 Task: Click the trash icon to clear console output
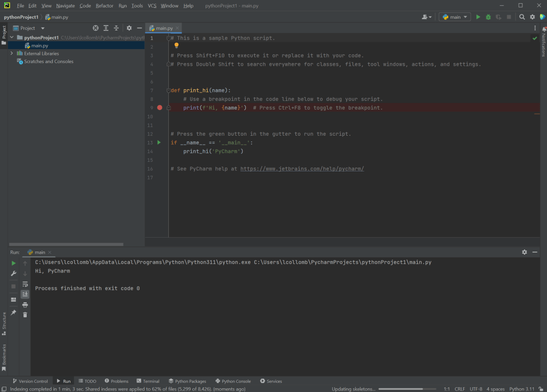[25, 315]
